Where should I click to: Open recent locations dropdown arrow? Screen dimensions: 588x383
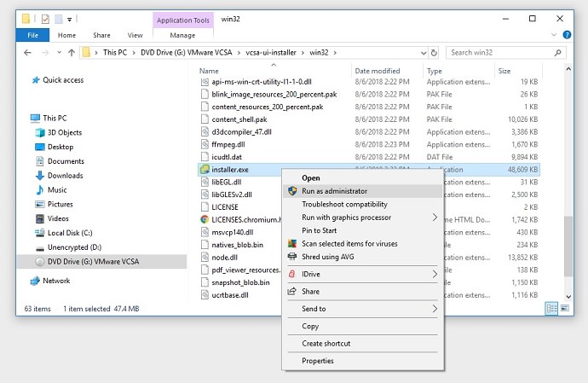click(60, 53)
